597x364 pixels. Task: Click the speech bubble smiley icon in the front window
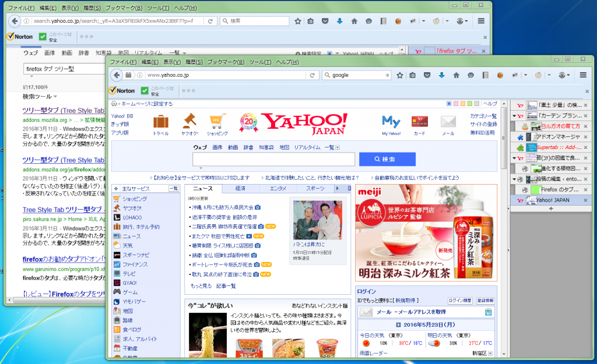click(470, 75)
